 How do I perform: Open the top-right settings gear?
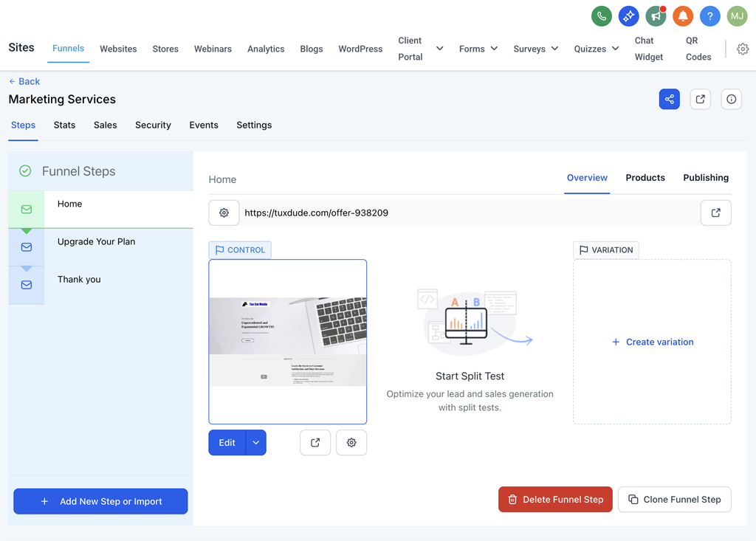coord(743,49)
